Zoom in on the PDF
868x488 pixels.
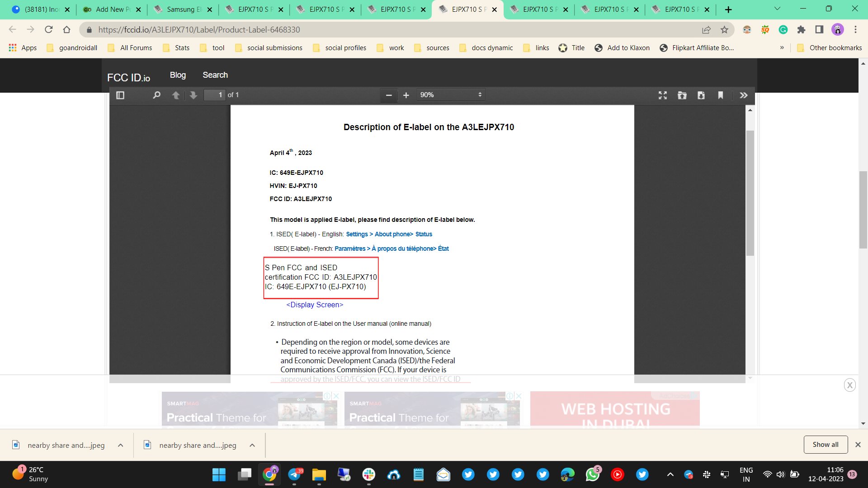[x=406, y=95]
